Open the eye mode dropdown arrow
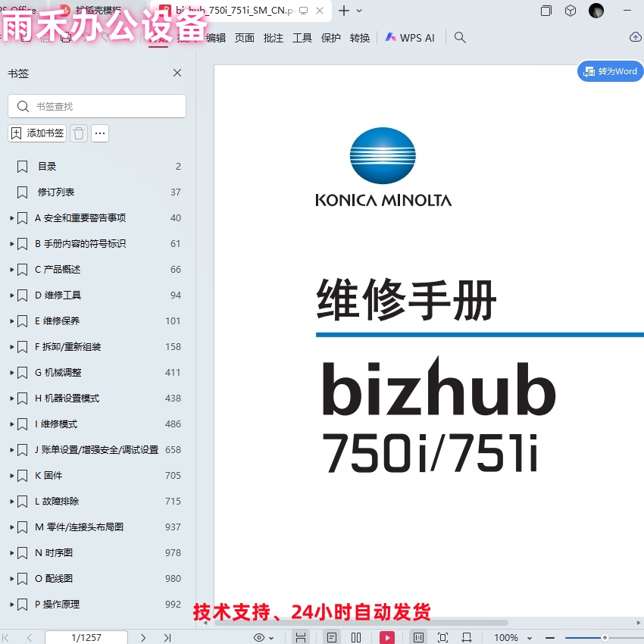This screenshot has height=644, width=644. point(271,638)
